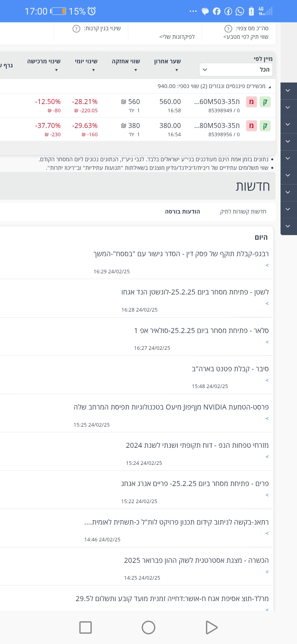Screen dimensions: 297x644
Task: Expand the fifth chevron in the dark side panel
Action: click(x=288, y=159)
